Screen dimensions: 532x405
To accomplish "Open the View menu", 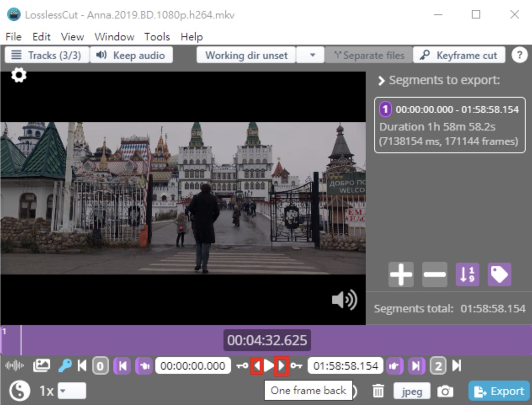I will [x=72, y=37].
